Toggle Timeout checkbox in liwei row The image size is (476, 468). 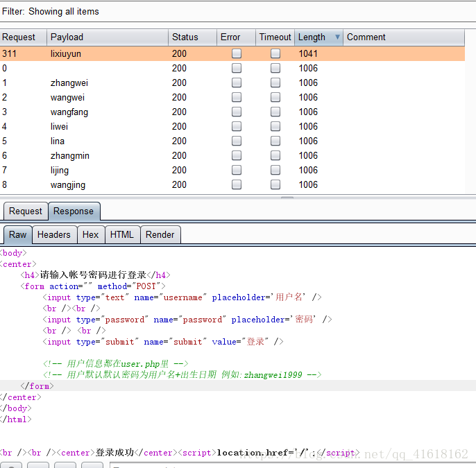(275, 126)
